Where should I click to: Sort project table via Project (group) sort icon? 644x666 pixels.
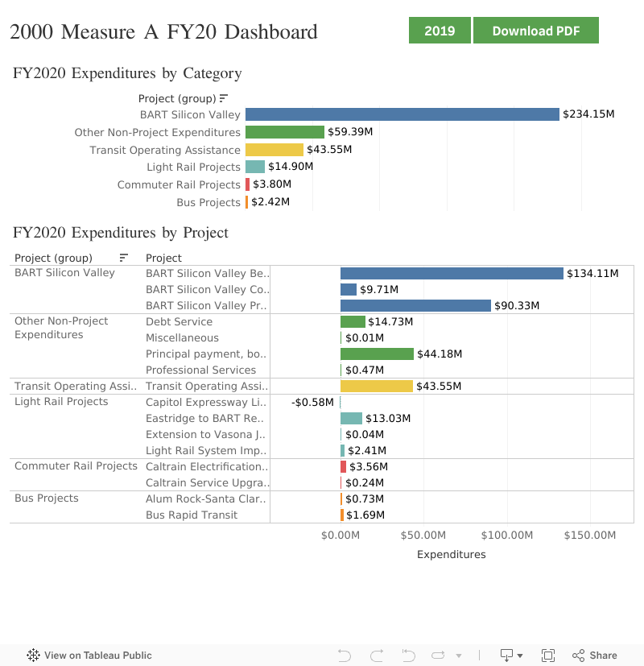point(123,258)
